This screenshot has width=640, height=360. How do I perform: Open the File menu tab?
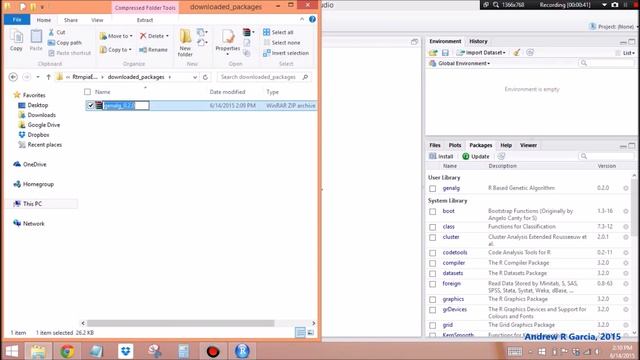coord(17,20)
